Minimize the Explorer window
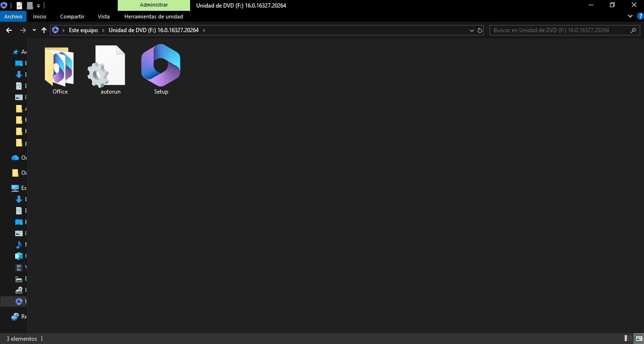This screenshot has width=644, height=344. (x=591, y=5)
